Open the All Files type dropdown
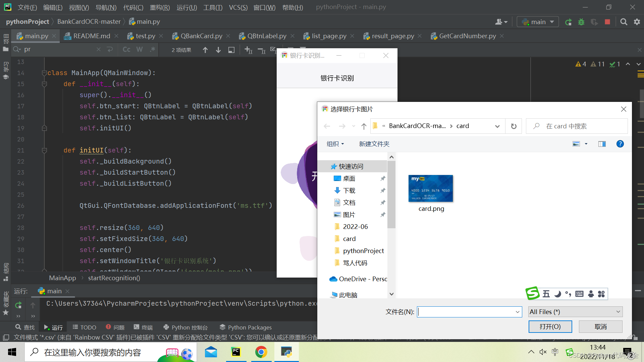The image size is (644, 362). click(x=575, y=312)
